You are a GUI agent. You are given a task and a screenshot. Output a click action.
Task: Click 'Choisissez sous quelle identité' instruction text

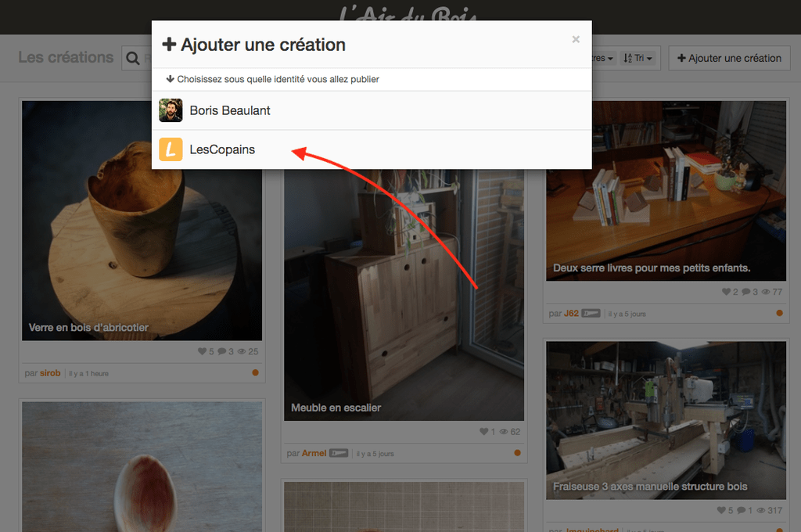click(x=278, y=79)
